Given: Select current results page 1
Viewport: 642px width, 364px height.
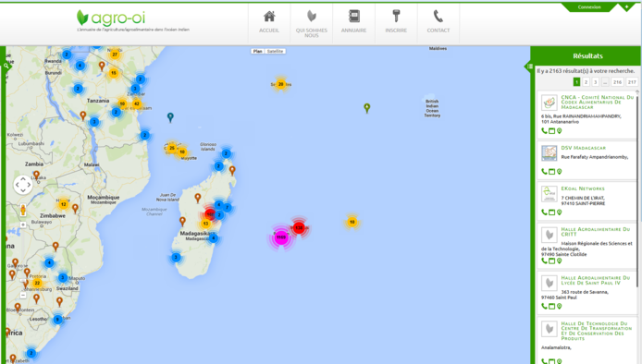Looking at the screenshot, I should pos(576,82).
